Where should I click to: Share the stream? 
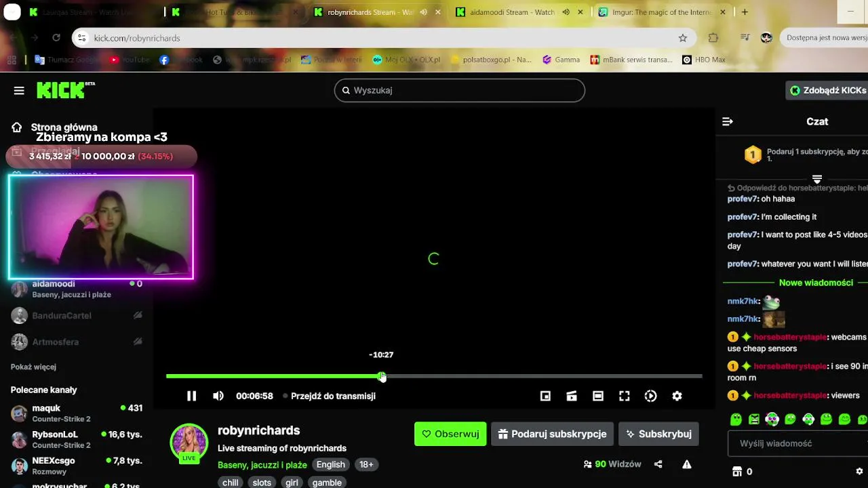(x=658, y=464)
